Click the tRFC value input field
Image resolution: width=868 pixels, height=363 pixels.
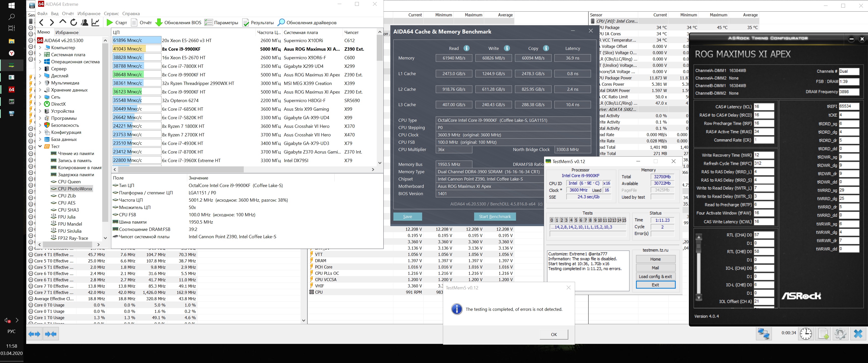pyautogui.click(x=763, y=163)
